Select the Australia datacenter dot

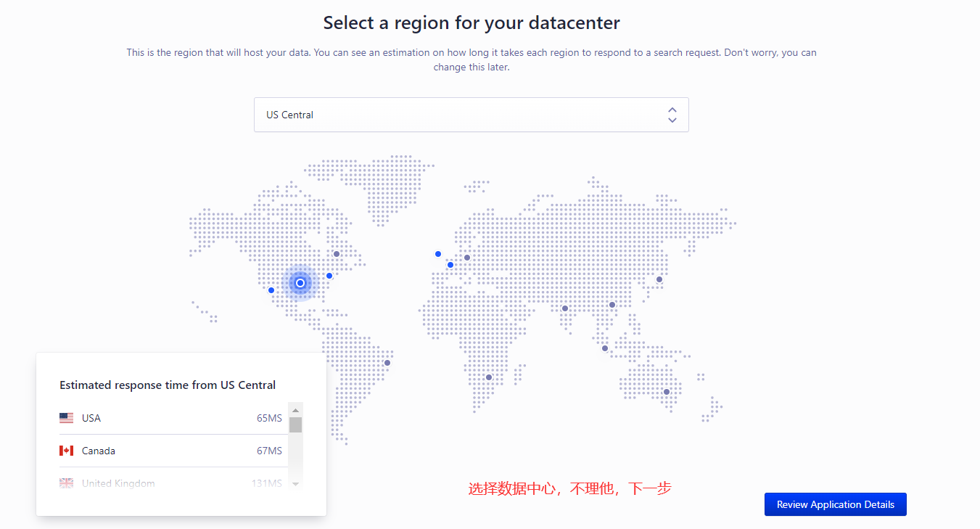coord(667,392)
